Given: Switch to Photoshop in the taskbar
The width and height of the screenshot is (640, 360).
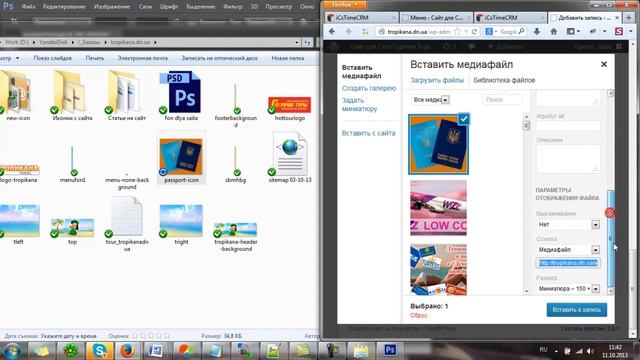Looking at the screenshot, I should pos(390,351).
